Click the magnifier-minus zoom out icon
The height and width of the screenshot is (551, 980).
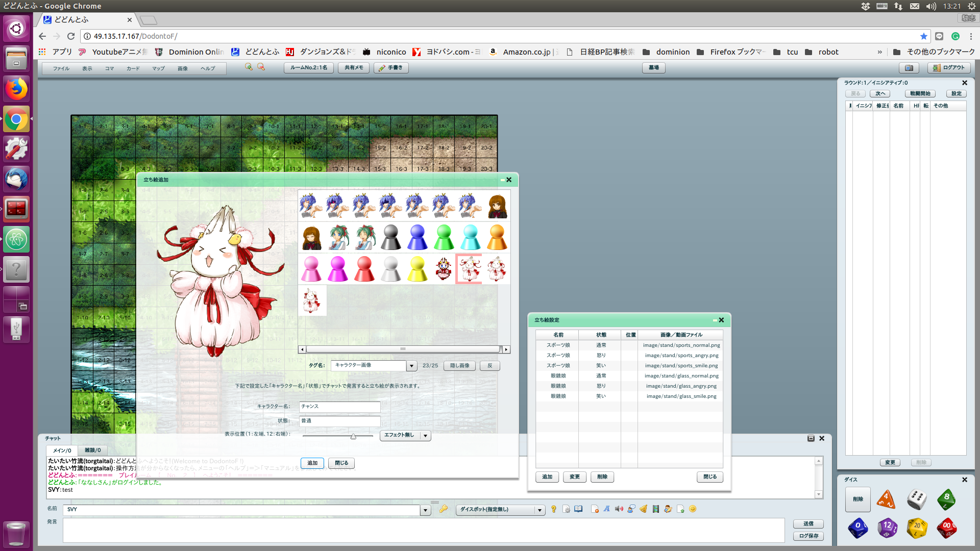[261, 67]
